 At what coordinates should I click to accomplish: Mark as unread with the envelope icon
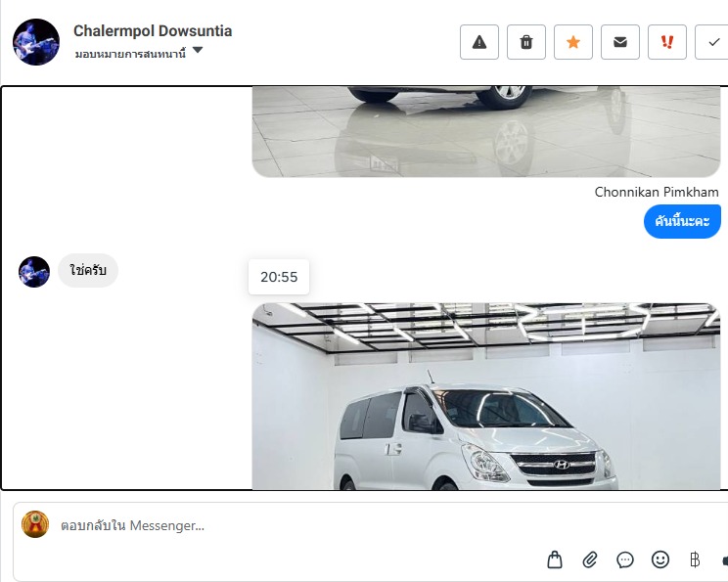pos(619,42)
